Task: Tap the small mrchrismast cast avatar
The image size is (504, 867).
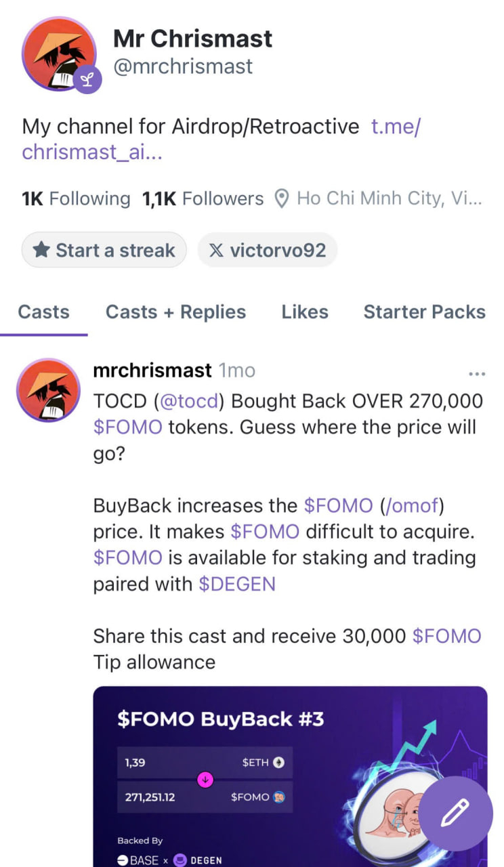Action: 49,391
